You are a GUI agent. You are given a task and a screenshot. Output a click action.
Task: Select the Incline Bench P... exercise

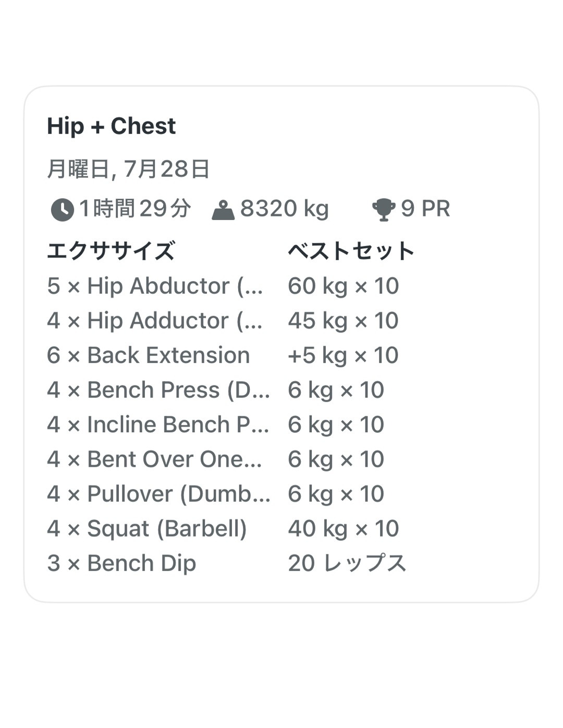158,424
